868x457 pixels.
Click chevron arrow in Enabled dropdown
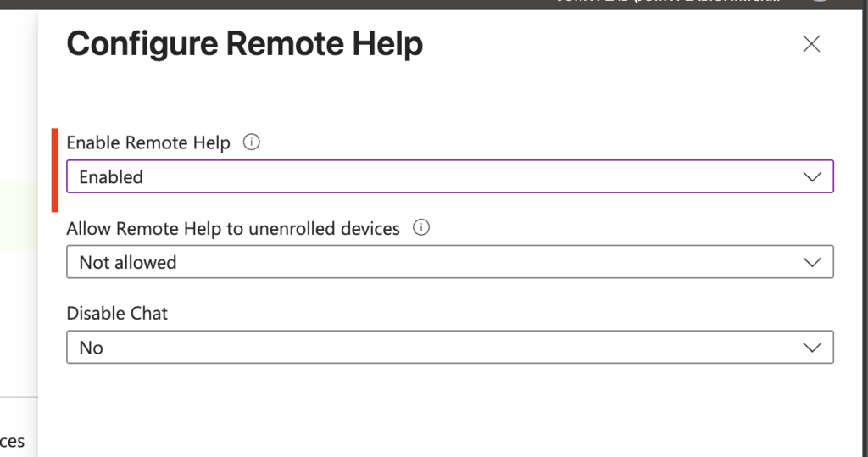tap(811, 176)
